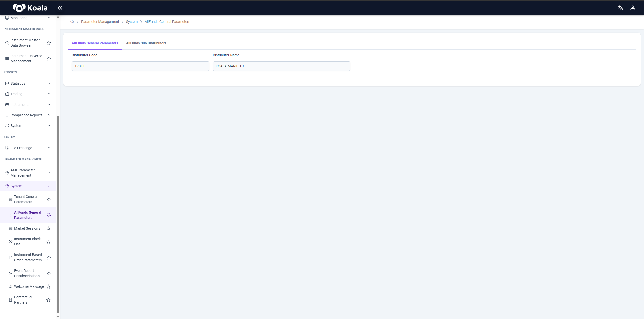Click the home icon in the breadcrumb

point(72,22)
